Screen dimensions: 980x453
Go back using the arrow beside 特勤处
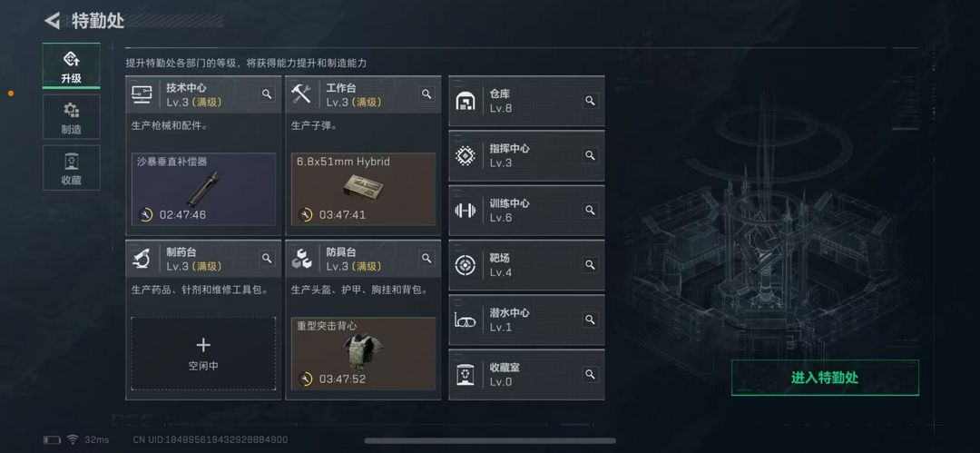coord(52,21)
